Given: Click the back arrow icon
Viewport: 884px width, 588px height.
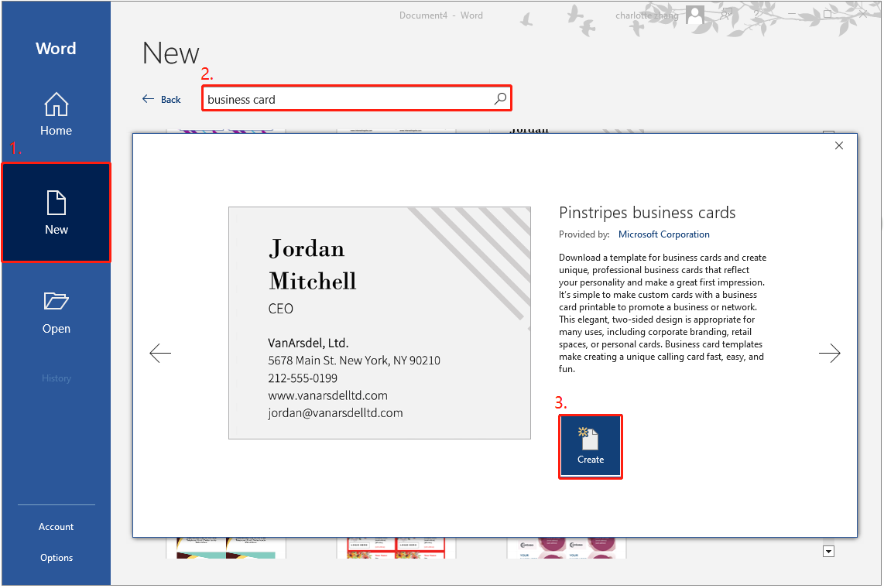Looking at the screenshot, I should pos(149,99).
